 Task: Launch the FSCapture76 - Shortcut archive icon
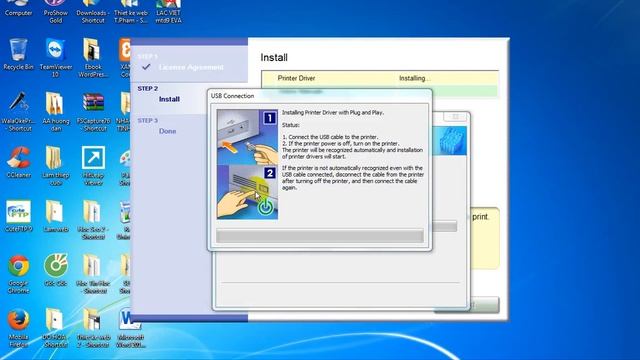pos(93,111)
